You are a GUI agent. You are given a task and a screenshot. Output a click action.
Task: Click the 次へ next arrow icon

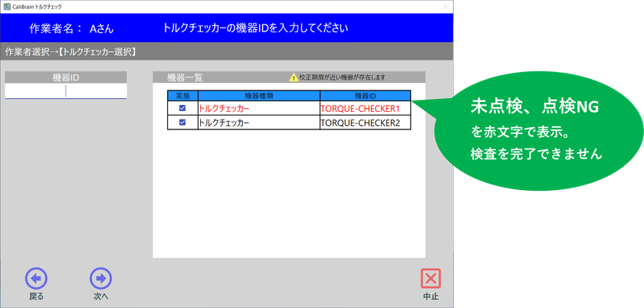100,279
